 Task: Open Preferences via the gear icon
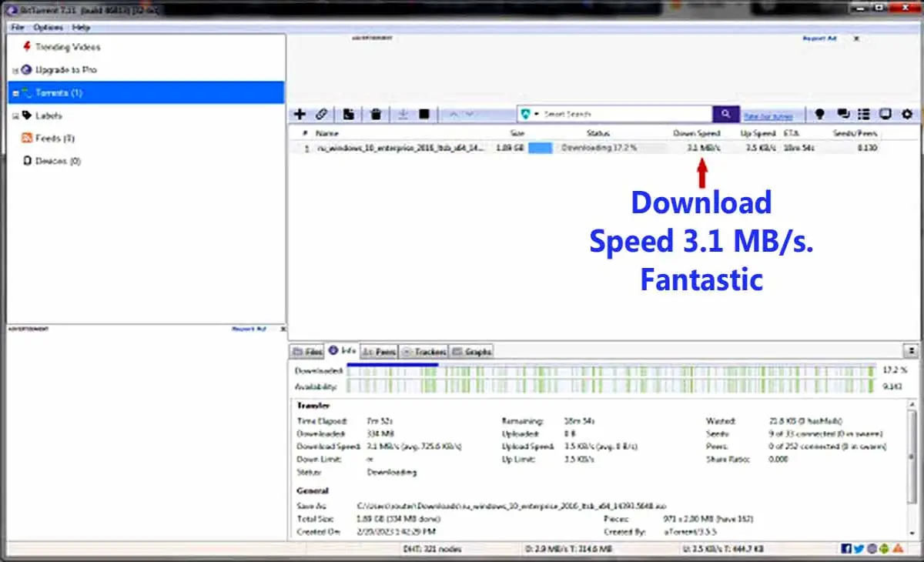coord(907,114)
